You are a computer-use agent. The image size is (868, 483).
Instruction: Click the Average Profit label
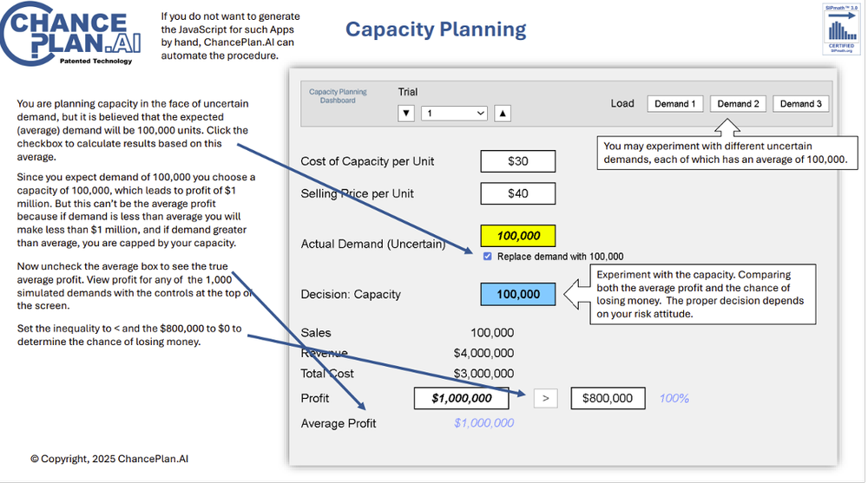coord(339,423)
